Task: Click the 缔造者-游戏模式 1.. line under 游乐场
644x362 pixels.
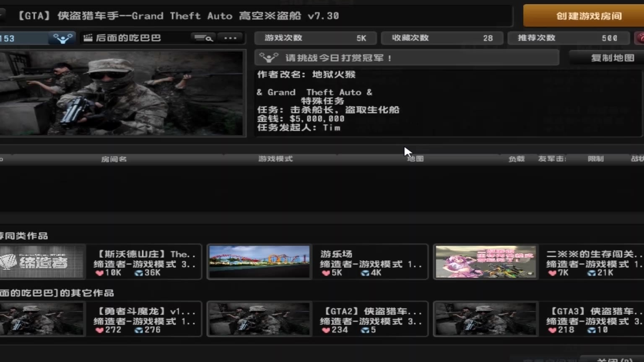Action: [371, 264]
